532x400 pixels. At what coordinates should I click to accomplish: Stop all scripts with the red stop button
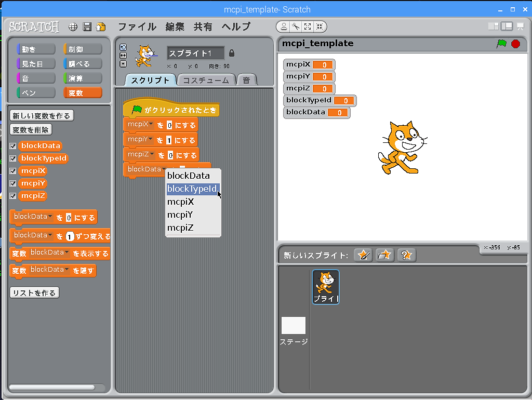(516, 44)
